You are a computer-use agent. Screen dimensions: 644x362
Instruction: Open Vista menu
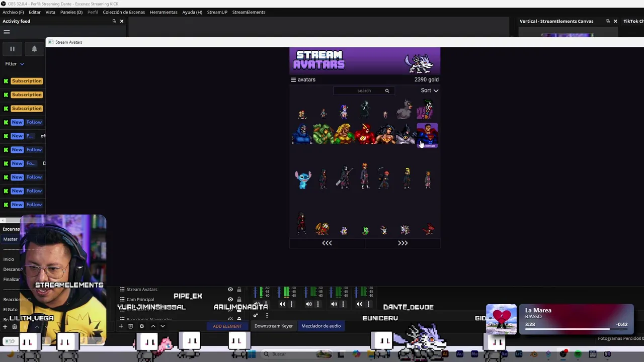(x=50, y=12)
